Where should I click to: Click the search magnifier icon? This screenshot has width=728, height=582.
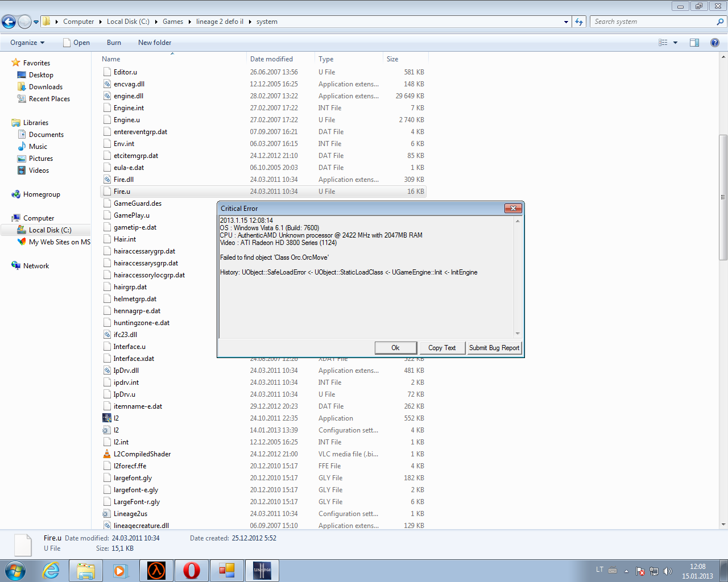pos(721,22)
